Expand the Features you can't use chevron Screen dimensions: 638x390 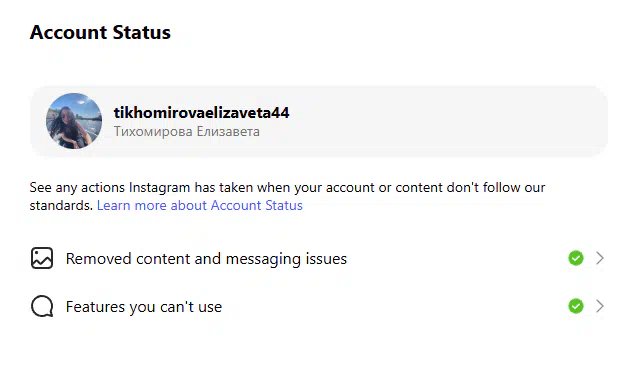pos(600,306)
